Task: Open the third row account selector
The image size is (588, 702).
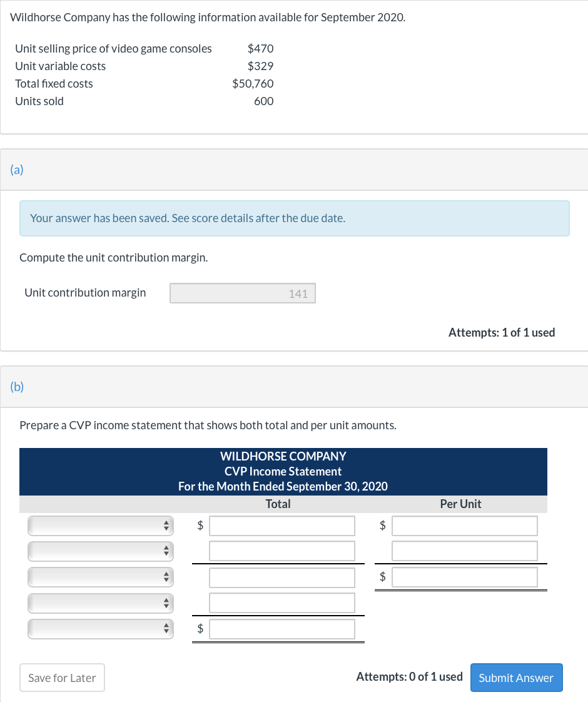Action: pos(100,577)
